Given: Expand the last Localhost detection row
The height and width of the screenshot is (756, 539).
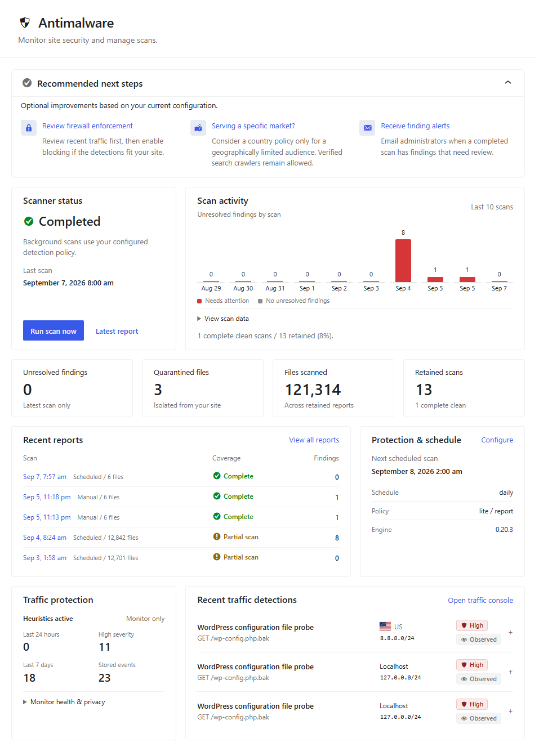Looking at the screenshot, I should click(510, 712).
